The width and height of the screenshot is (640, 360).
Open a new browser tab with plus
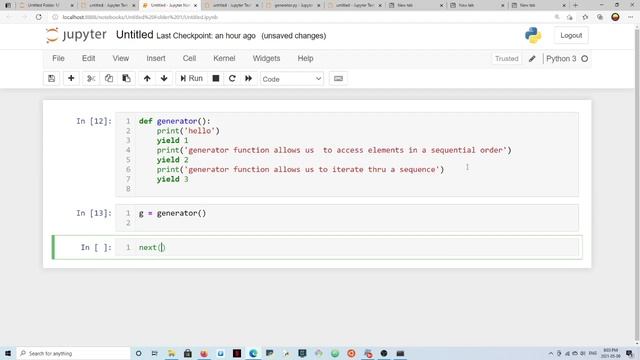576,5
